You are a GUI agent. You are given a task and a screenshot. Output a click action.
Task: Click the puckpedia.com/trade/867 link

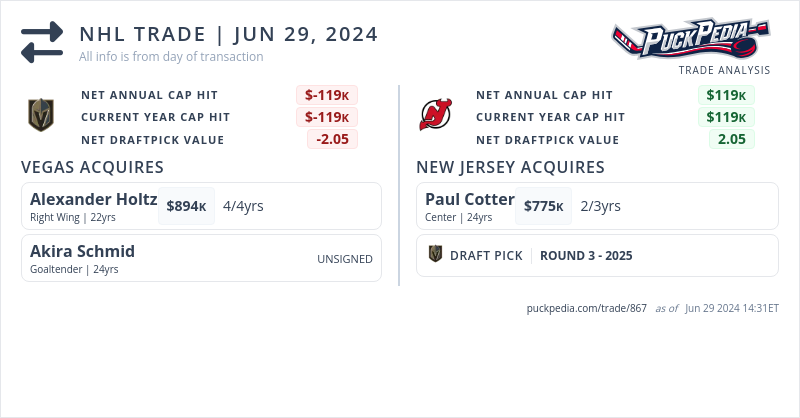(x=586, y=308)
